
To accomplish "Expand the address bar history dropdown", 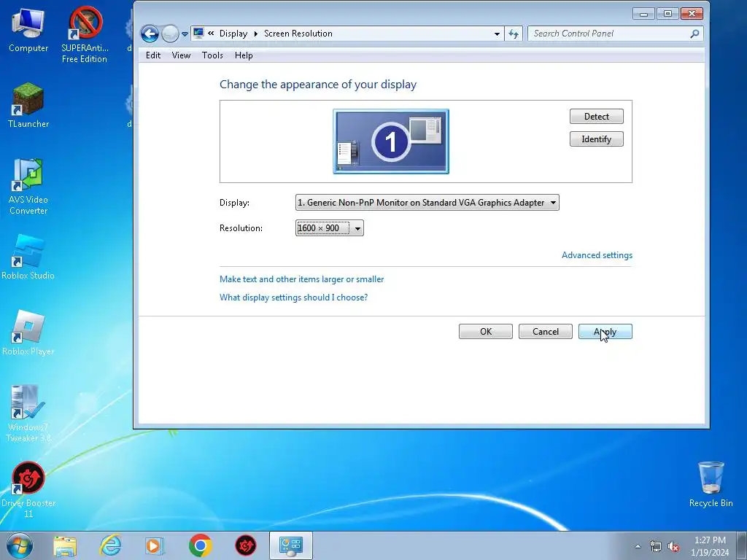I will [497, 34].
